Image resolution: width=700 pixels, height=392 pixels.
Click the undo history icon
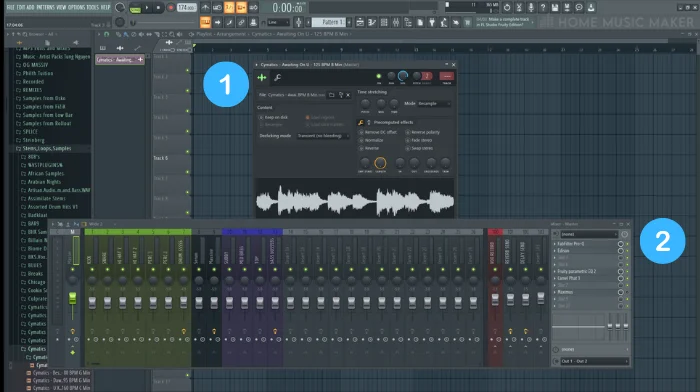pyautogui.click(x=507, y=8)
